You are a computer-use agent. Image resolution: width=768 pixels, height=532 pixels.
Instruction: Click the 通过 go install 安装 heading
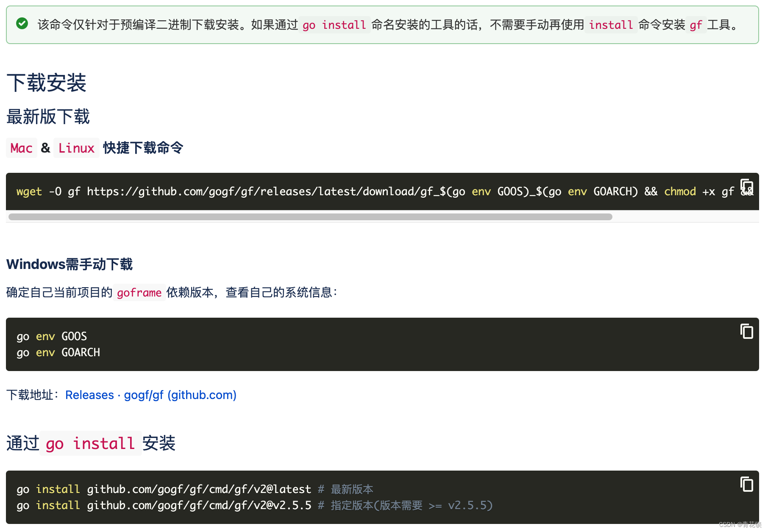coord(91,443)
